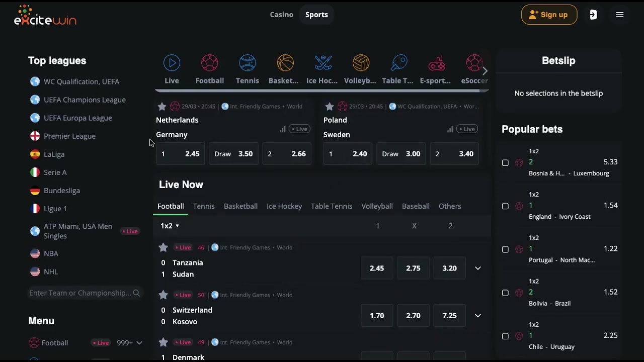Select the Volleyball category icon
The image size is (644, 362).
[361, 63]
